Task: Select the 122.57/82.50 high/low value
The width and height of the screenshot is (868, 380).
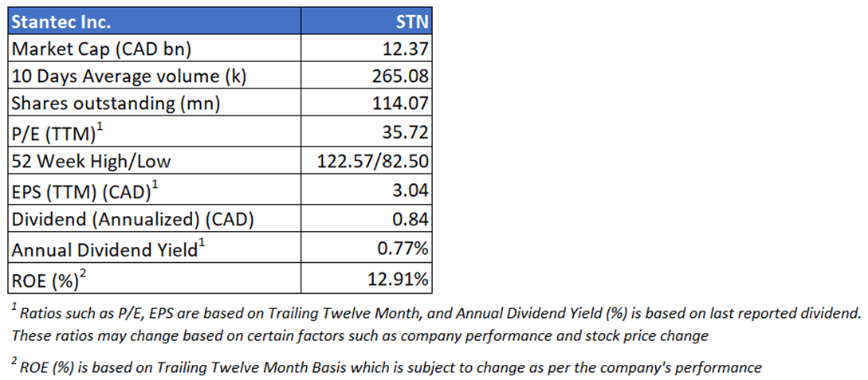Action: pos(375,162)
